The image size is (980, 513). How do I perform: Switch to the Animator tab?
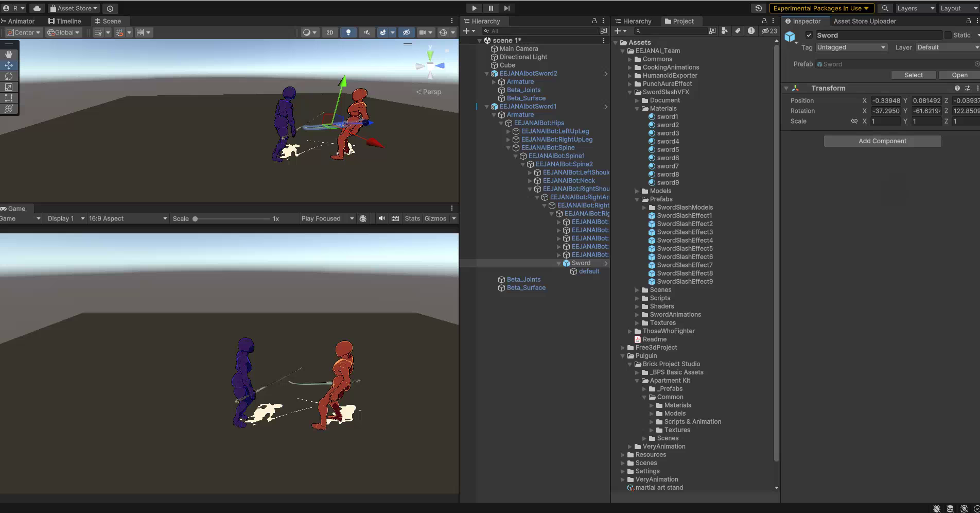17,21
